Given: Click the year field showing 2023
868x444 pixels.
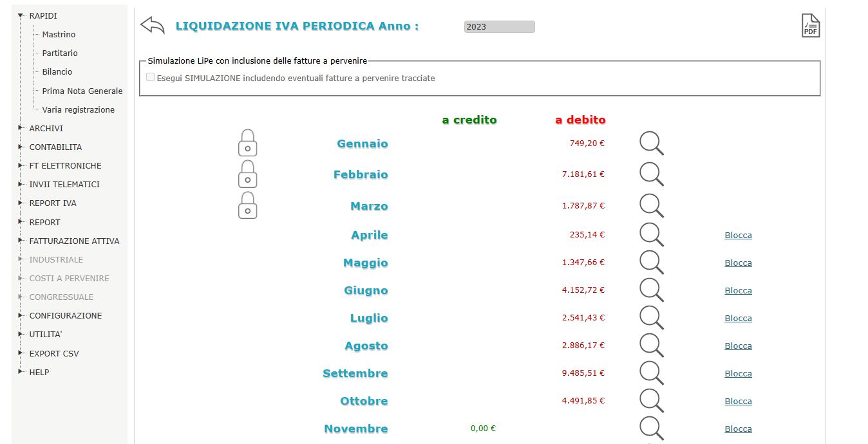Looking at the screenshot, I should tap(499, 26).
